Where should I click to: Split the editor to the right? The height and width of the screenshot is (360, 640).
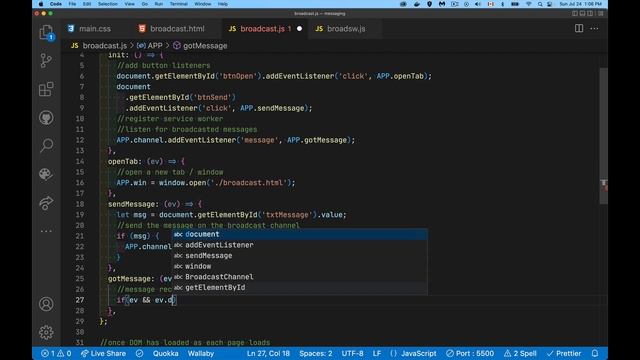tap(579, 29)
